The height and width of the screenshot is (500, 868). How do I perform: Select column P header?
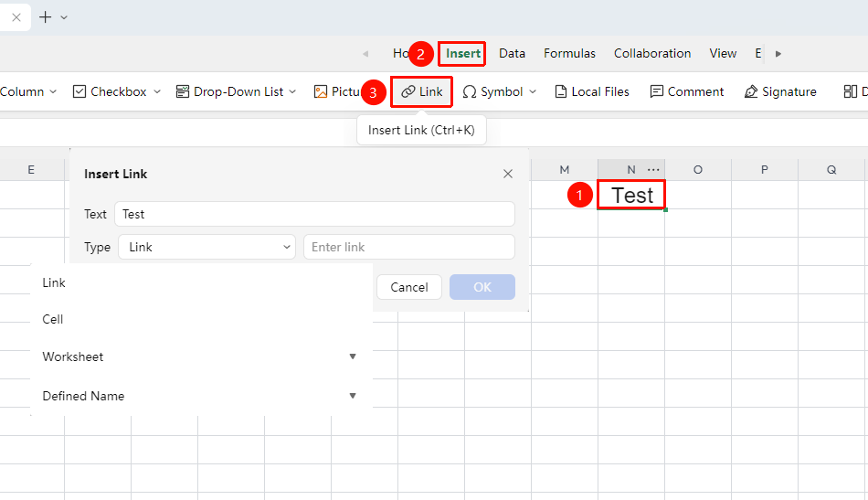click(765, 170)
